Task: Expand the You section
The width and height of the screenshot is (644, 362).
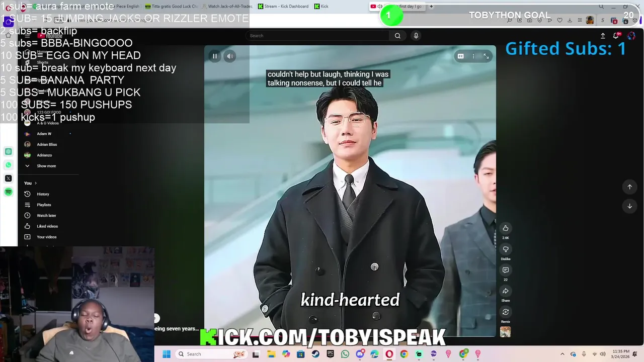Action: click(30, 183)
